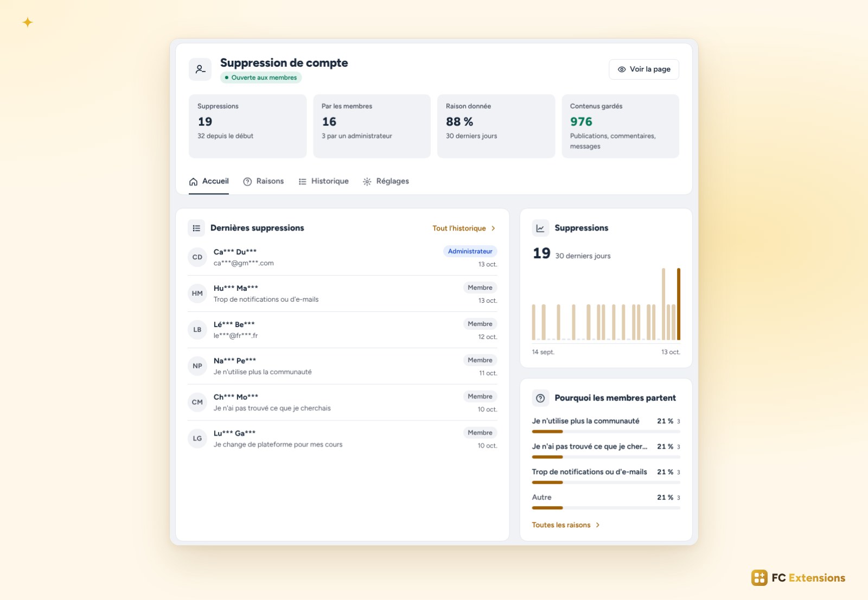Click the Administrateur badge on Ca*** Du*** row
This screenshot has height=600, width=868.
tap(470, 251)
